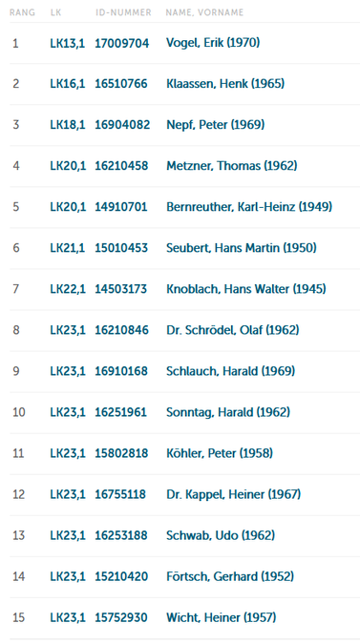Click the LK13,1 rating value
Viewport: 360px width, 644px height.
pyautogui.click(x=68, y=43)
